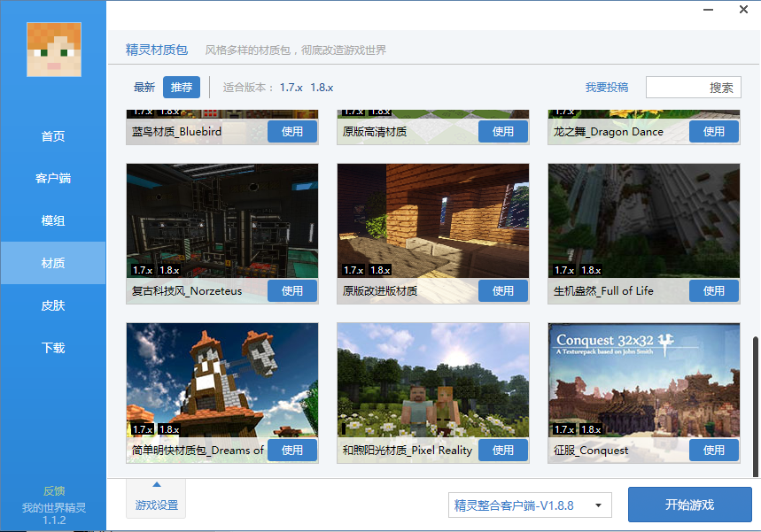This screenshot has width=761, height=532.
Task: Open the 模组 sidebar page
Action: tap(53, 220)
